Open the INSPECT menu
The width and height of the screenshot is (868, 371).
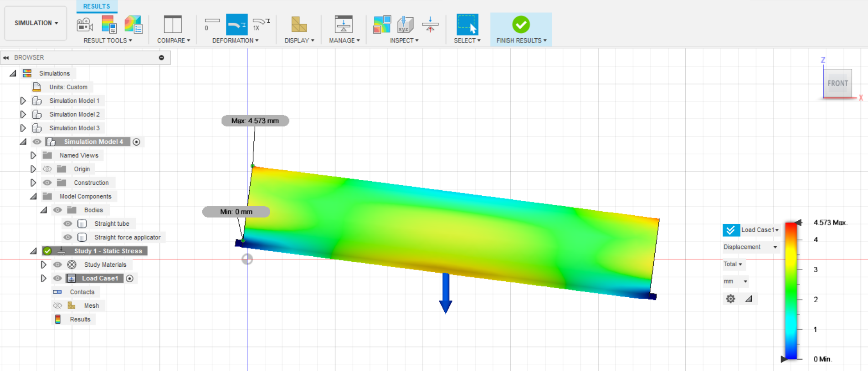tap(404, 41)
